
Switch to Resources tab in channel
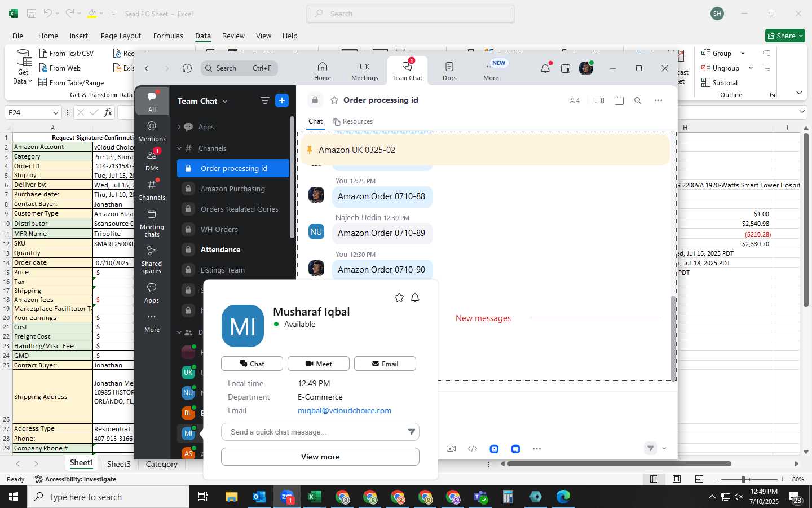(353, 121)
